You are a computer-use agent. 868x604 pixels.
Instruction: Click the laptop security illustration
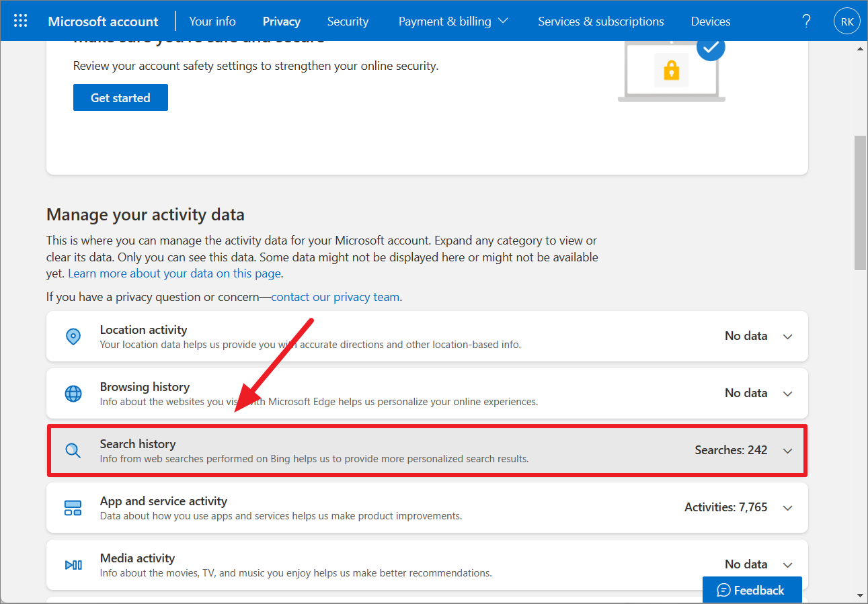tap(672, 71)
